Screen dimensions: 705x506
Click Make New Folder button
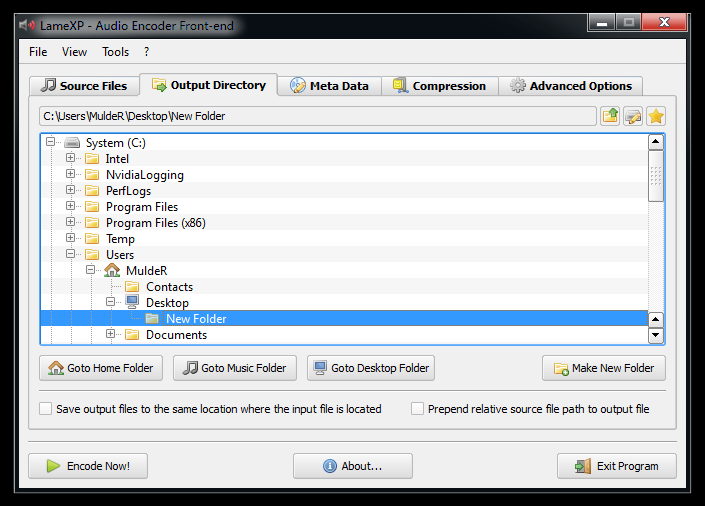[x=603, y=368]
